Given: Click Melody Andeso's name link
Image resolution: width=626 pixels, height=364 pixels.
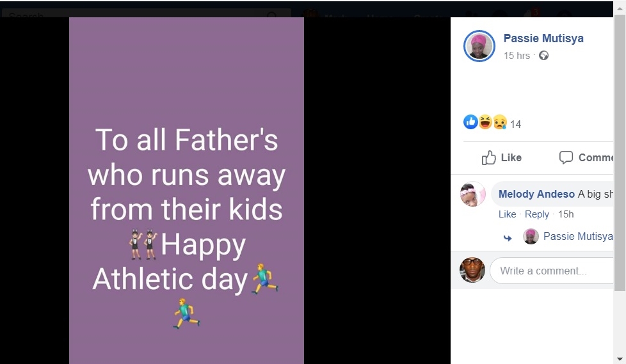Looking at the screenshot, I should pyautogui.click(x=536, y=194).
